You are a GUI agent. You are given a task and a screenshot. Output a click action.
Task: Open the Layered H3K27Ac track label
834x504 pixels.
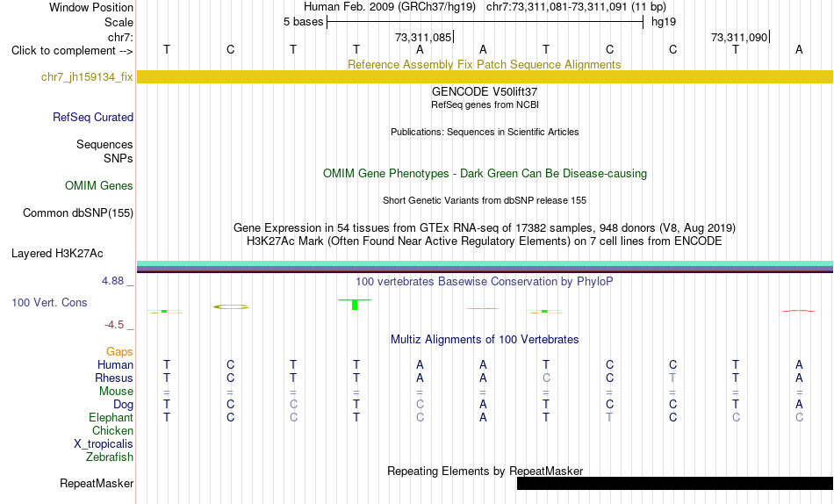coord(57,254)
